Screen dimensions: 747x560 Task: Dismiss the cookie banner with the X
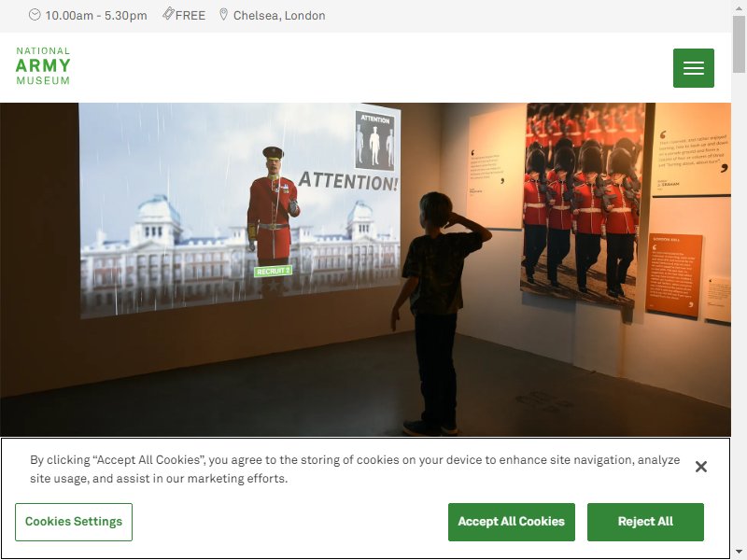click(x=701, y=467)
